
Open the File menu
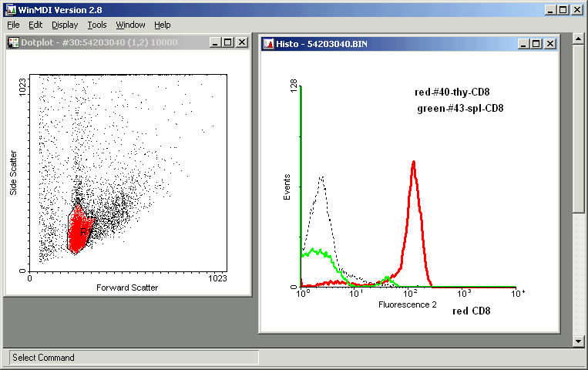click(x=13, y=25)
